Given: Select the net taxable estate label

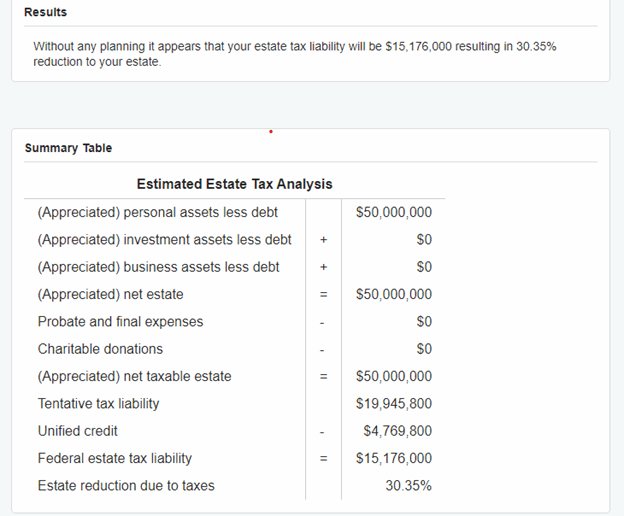Looking at the screenshot, I should coord(134,376).
